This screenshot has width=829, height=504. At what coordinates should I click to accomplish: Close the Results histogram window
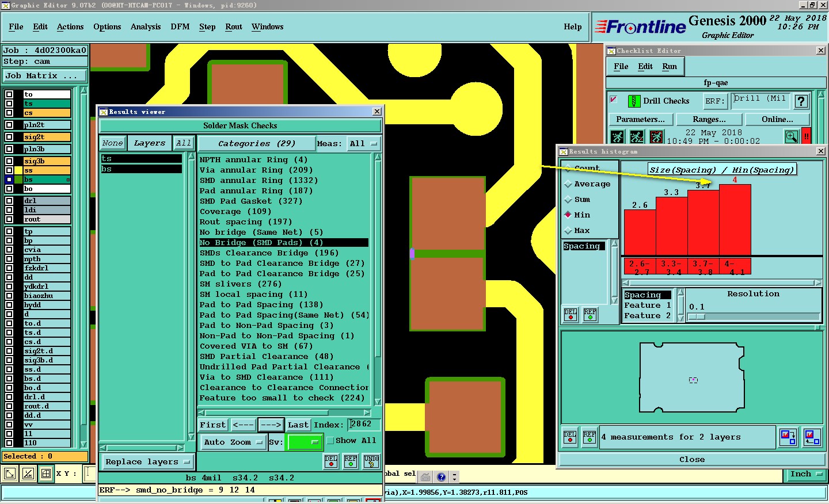821,151
